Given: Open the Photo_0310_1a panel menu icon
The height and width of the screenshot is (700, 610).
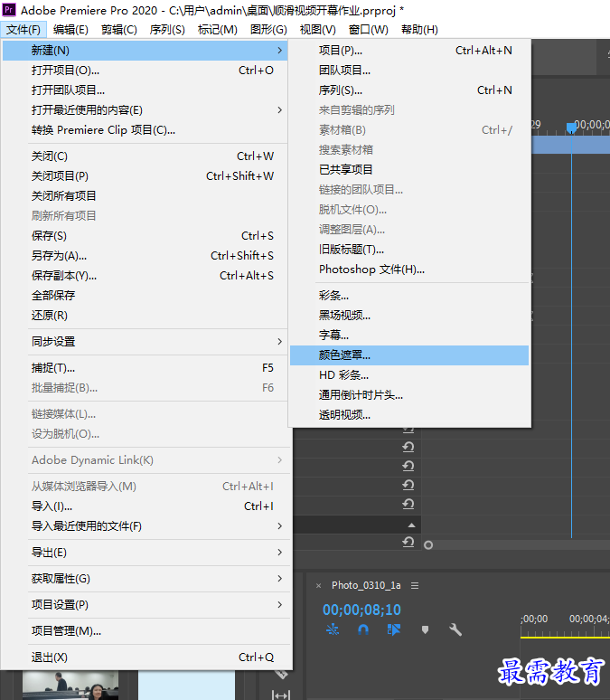Looking at the screenshot, I should (415, 585).
